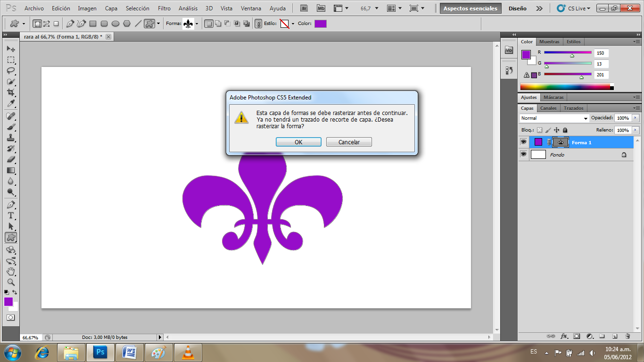Enable Fill Pixels mode in options bar

(56, 24)
